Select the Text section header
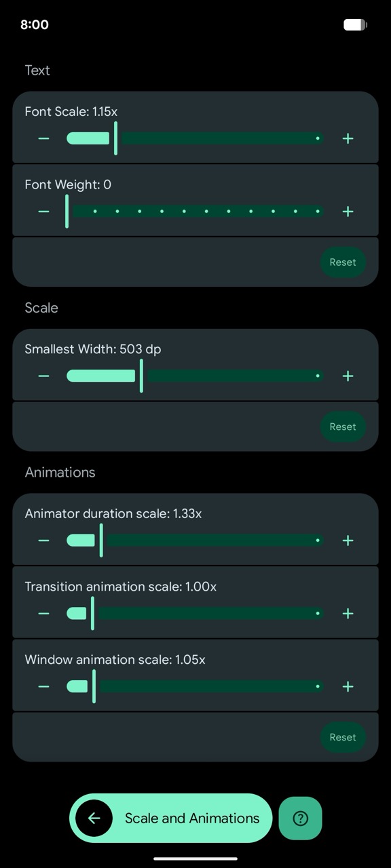The width and height of the screenshot is (391, 868). [x=37, y=70]
